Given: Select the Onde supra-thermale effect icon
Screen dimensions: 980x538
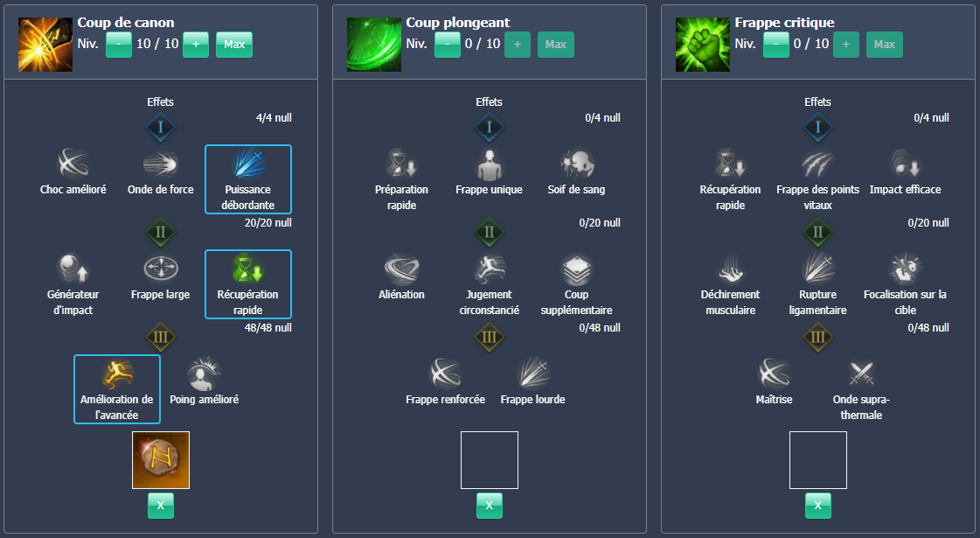Looking at the screenshot, I should point(861,374).
